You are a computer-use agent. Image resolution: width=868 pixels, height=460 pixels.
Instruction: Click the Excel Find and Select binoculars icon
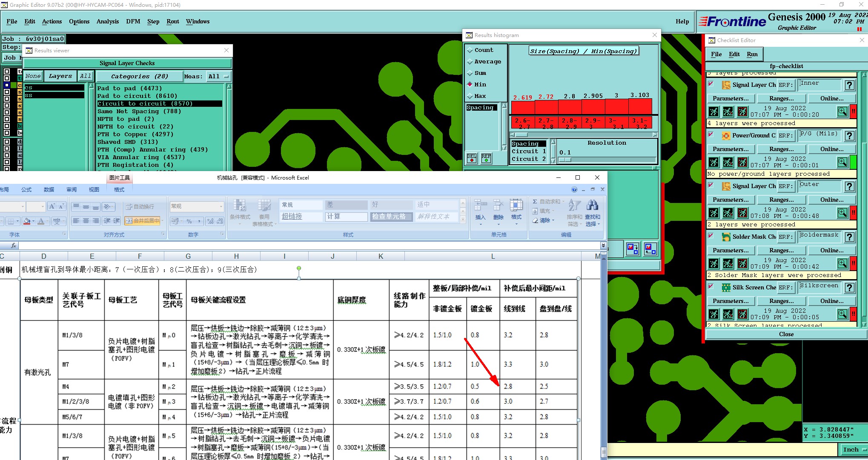click(592, 206)
